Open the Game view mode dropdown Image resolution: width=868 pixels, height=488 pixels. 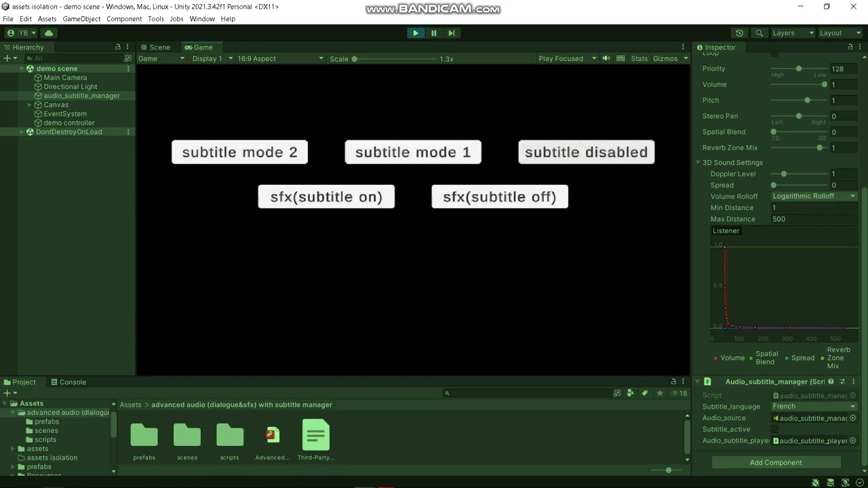pos(161,58)
